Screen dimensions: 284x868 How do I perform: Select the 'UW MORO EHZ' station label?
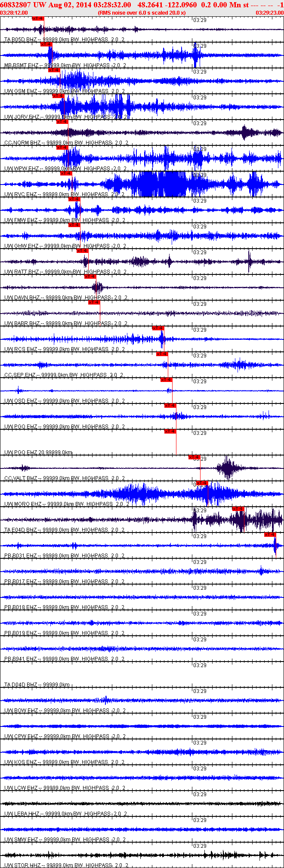point(23,504)
